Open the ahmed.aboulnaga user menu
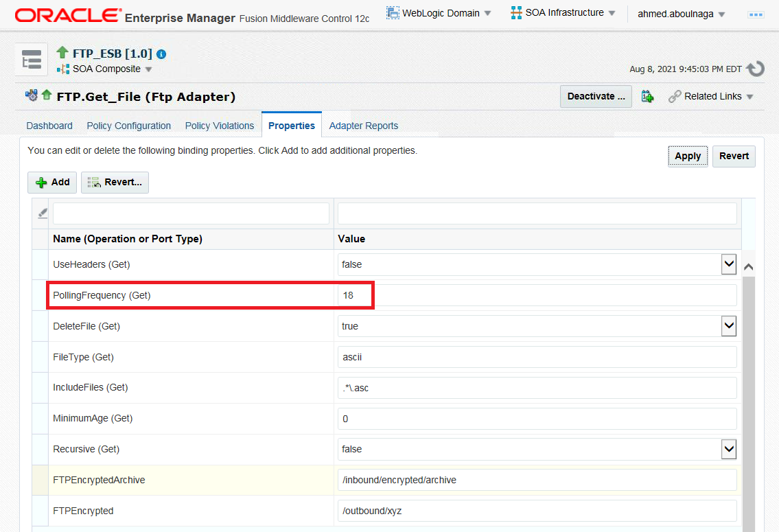779x532 pixels. pyautogui.click(x=681, y=14)
